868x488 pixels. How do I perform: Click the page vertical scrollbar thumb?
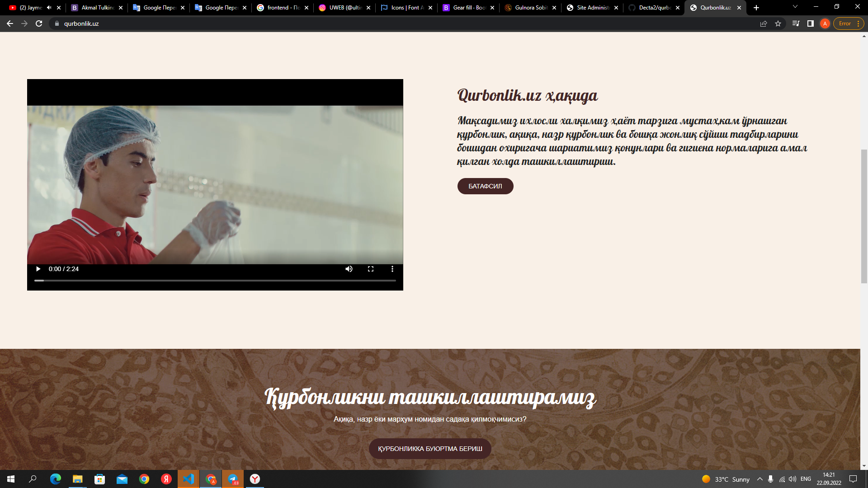[x=864, y=216]
